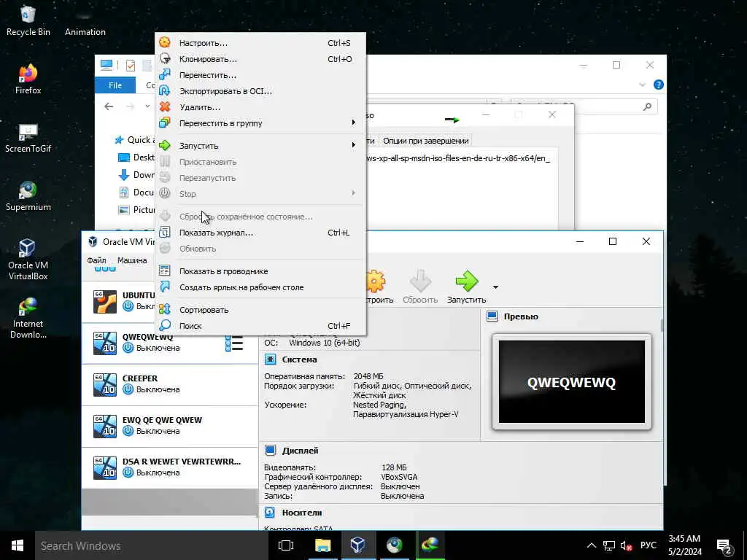Click the Экспортировать в OCI icon
The image size is (747, 560).
click(x=165, y=90)
